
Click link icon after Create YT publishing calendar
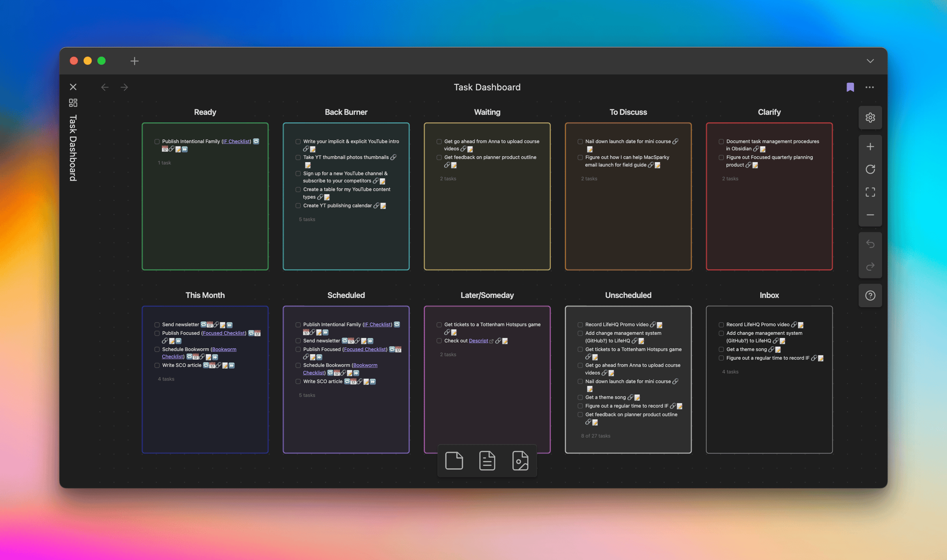click(376, 205)
